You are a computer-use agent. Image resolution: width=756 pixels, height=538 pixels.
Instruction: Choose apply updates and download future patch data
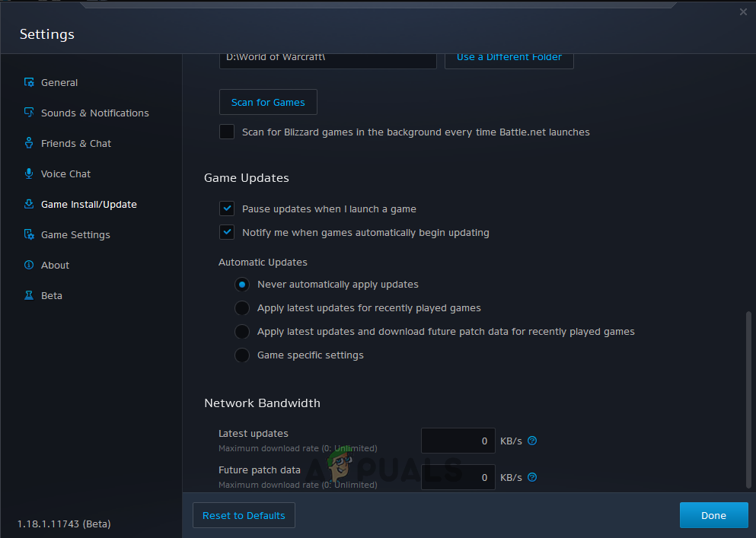[x=242, y=331]
